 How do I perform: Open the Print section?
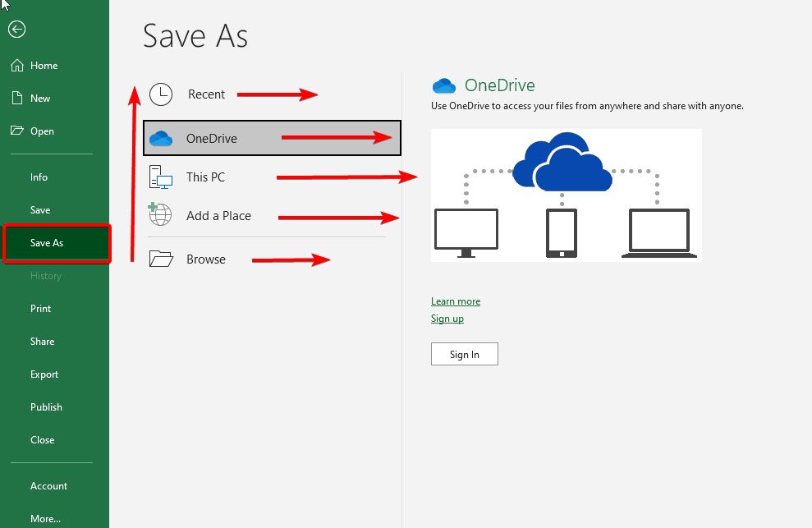[x=54, y=308]
